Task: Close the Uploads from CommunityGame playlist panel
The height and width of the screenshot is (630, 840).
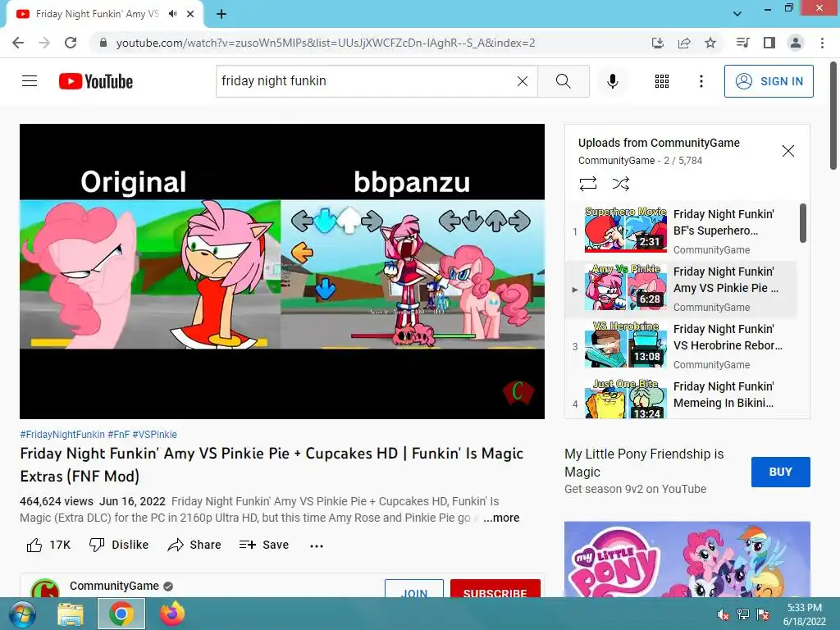Action: (x=787, y=151)
